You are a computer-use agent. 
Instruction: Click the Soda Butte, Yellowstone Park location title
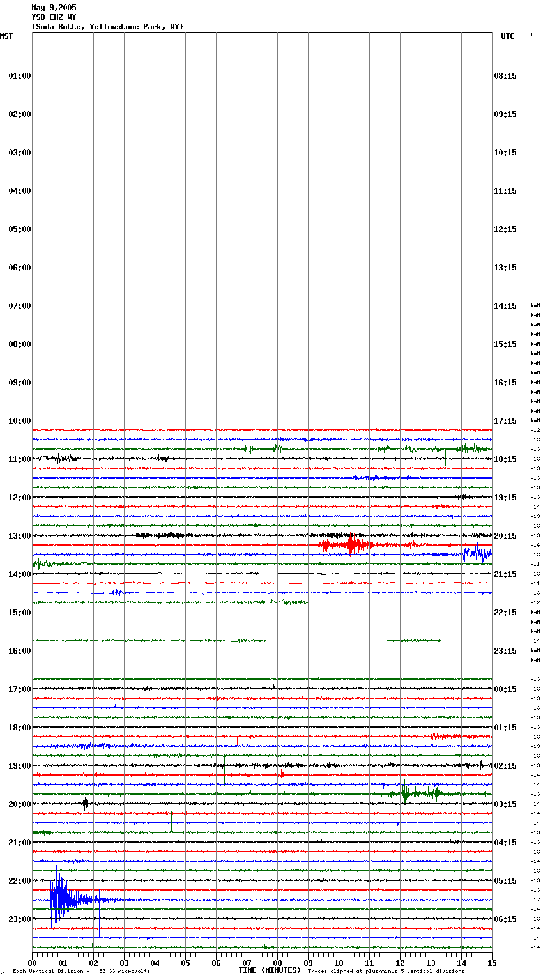[x=107, y=27]
